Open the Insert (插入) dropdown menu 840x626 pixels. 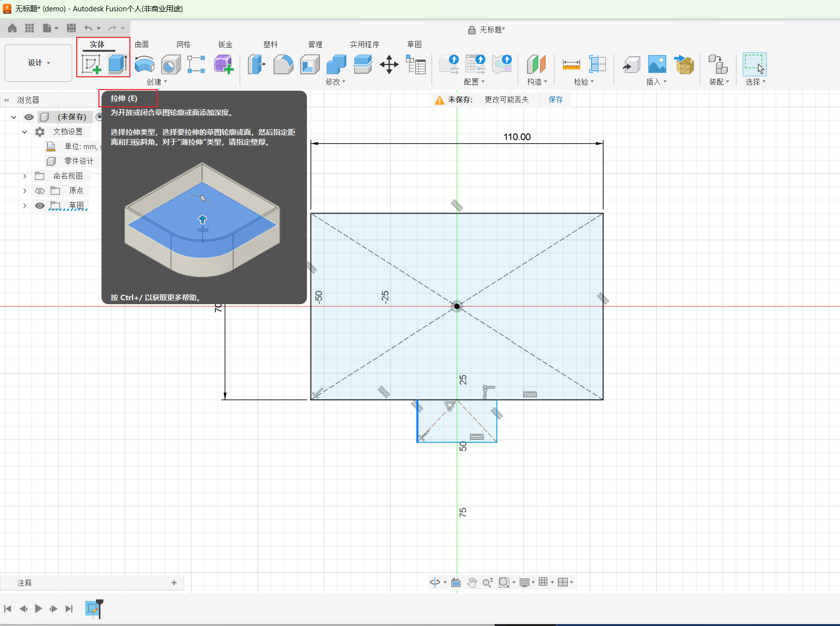click(656, 82)
